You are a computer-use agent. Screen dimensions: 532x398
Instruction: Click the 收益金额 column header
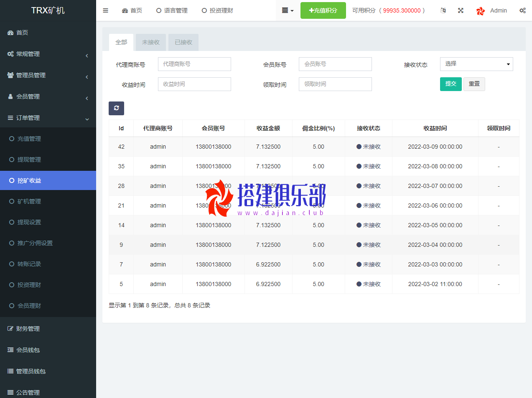pyautogui.click(x=268, y=128)
